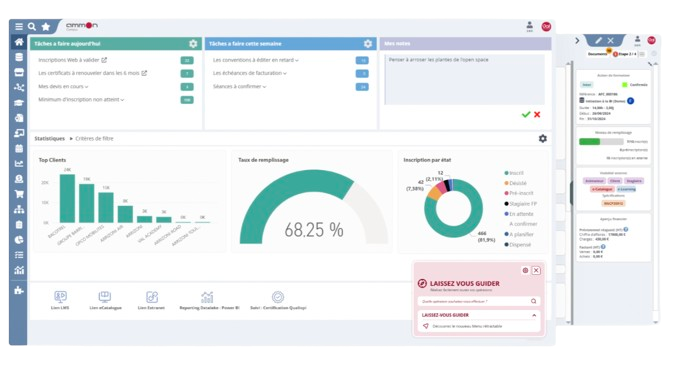Click the user profile icon in main header
673x371 pixels.
click(x=530, y=26)
